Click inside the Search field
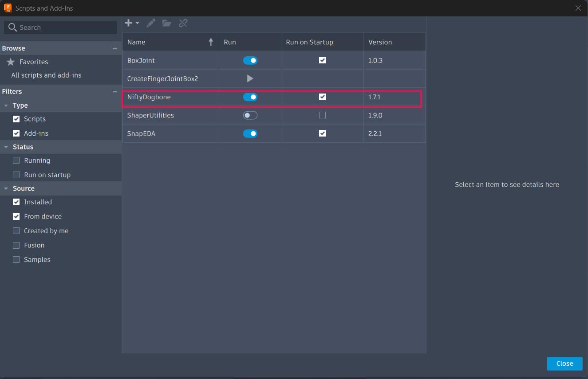 pos(61,27)
